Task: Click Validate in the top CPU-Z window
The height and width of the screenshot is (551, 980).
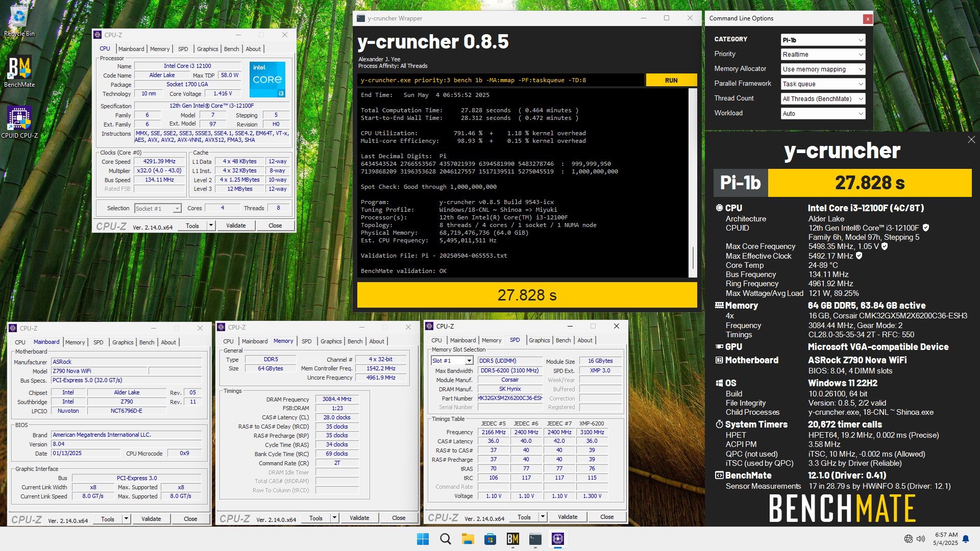Action: coord(236,226)
